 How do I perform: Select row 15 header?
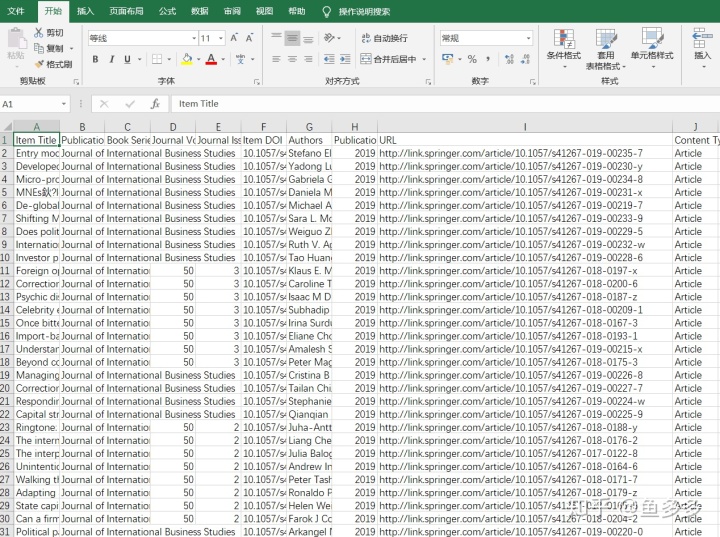click(x=6, y=323)
